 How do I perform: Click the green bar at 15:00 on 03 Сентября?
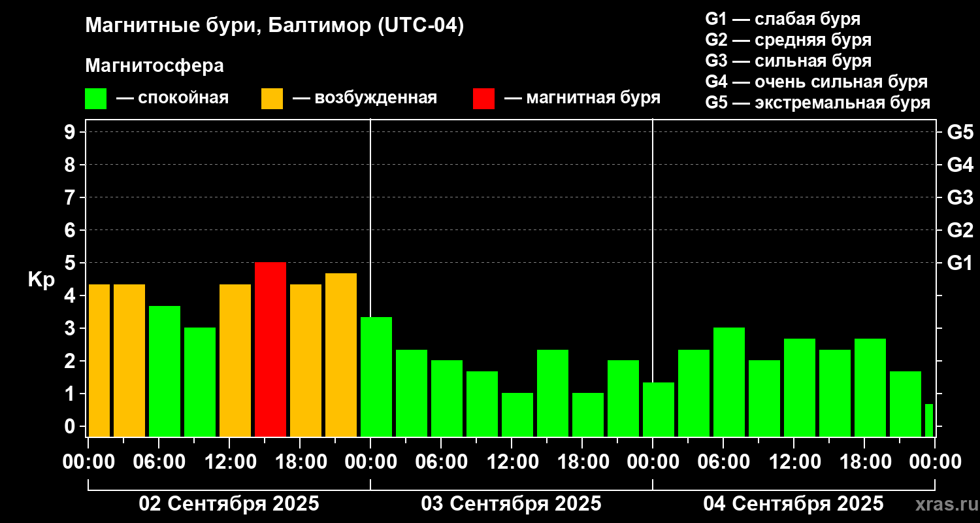553,393
